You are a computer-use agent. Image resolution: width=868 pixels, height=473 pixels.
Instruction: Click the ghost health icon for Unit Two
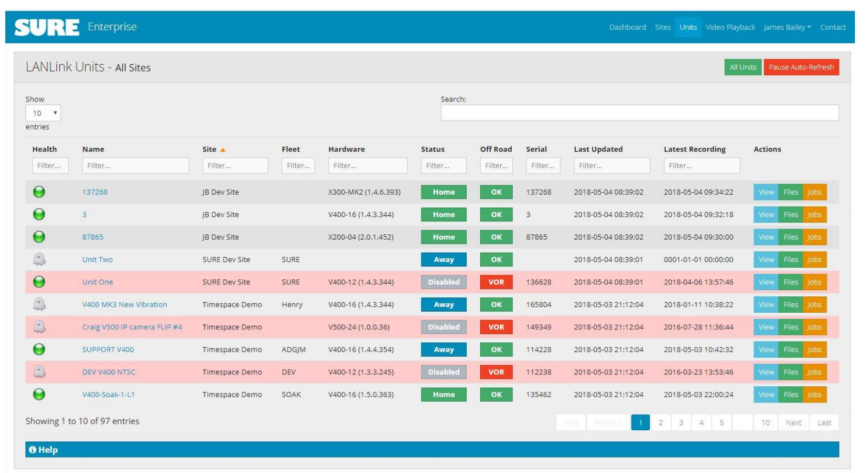pos(39,259)
